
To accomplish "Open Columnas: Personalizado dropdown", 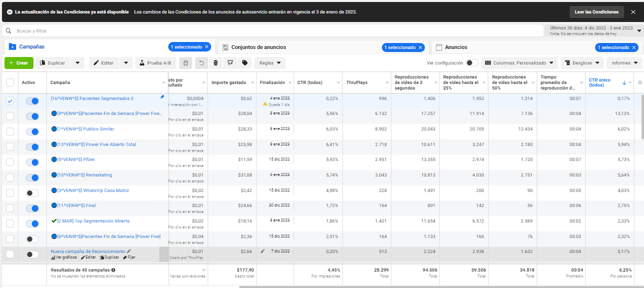I will point(519,63).
